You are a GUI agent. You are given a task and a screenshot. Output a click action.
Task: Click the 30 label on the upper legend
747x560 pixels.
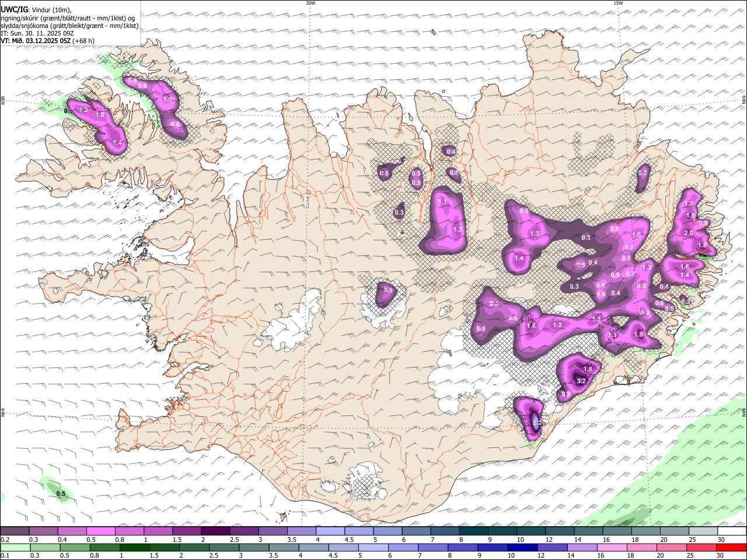721,540
